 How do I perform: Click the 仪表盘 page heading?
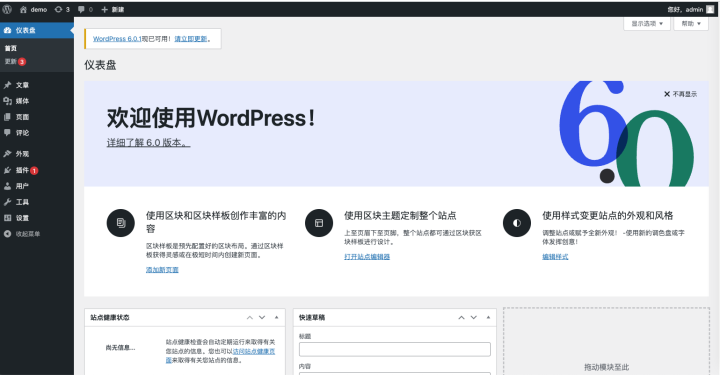(x=100, y=65)
